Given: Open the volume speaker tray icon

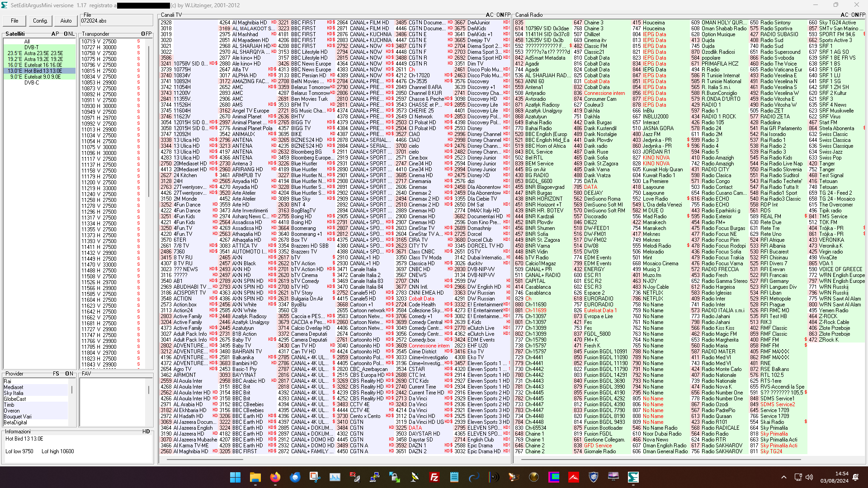Looking at the screenshot, I should pyautogui.click(x=809, y=477).
